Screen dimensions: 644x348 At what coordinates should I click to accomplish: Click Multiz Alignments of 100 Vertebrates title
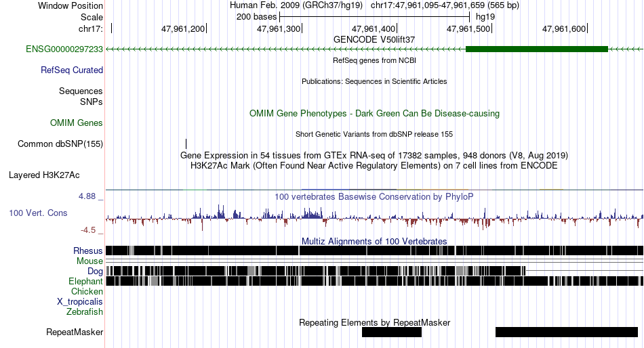[374, 241]
